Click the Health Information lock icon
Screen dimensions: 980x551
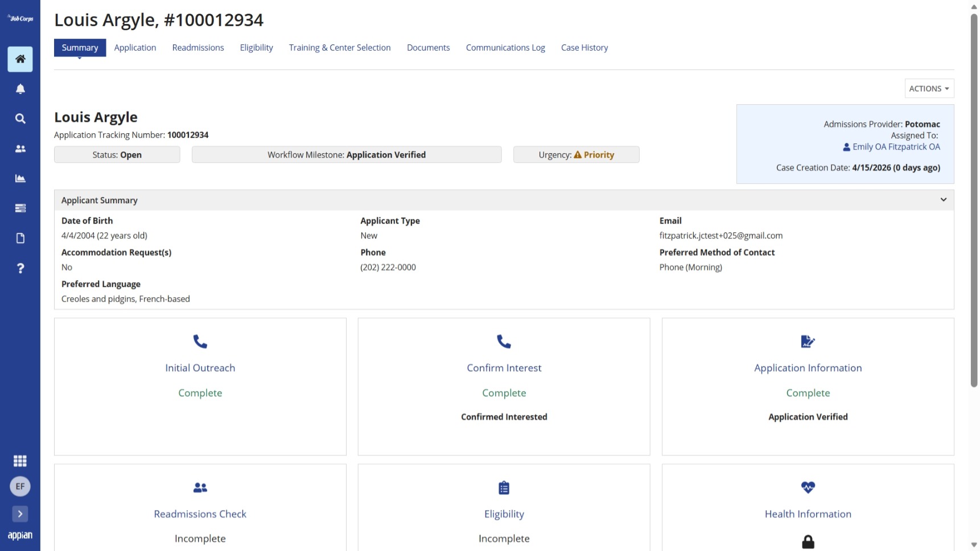click(x=808, y=542)
